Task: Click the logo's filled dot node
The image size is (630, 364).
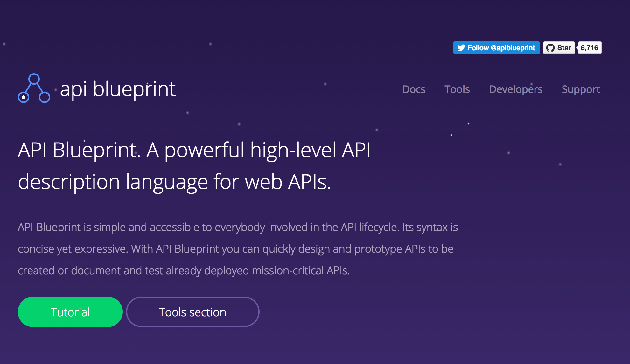Action: pos(24,97)
